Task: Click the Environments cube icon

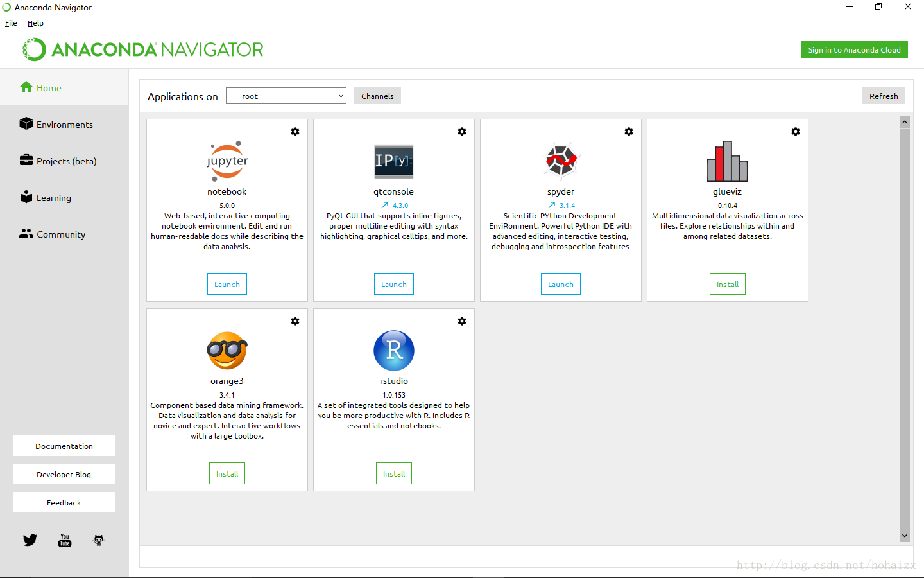Action: [26, 123]
